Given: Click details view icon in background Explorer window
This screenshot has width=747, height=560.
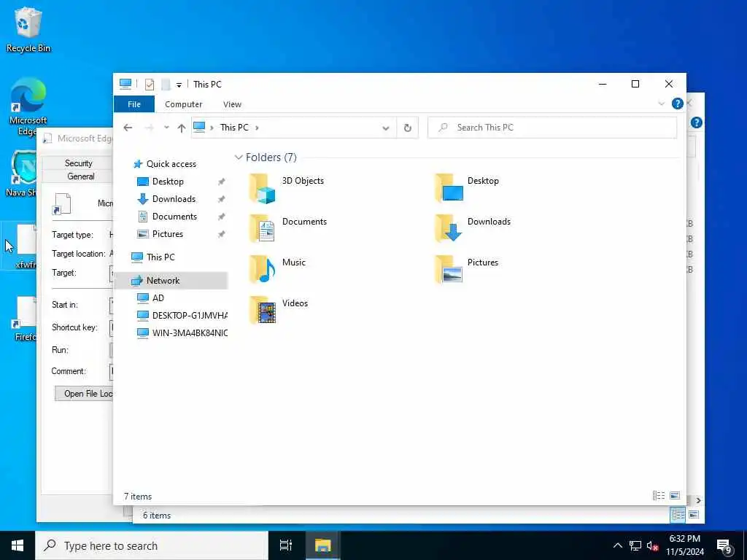Looking at the screenshot, I should [678, 515].
